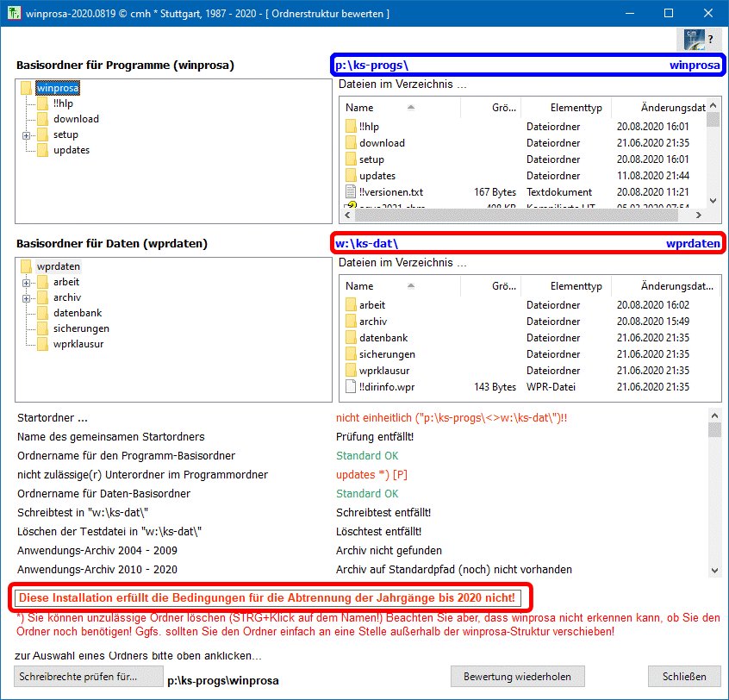729x700 pixels.
Task: Open the winprosa app icon in title bar
Action: (13, 14)
